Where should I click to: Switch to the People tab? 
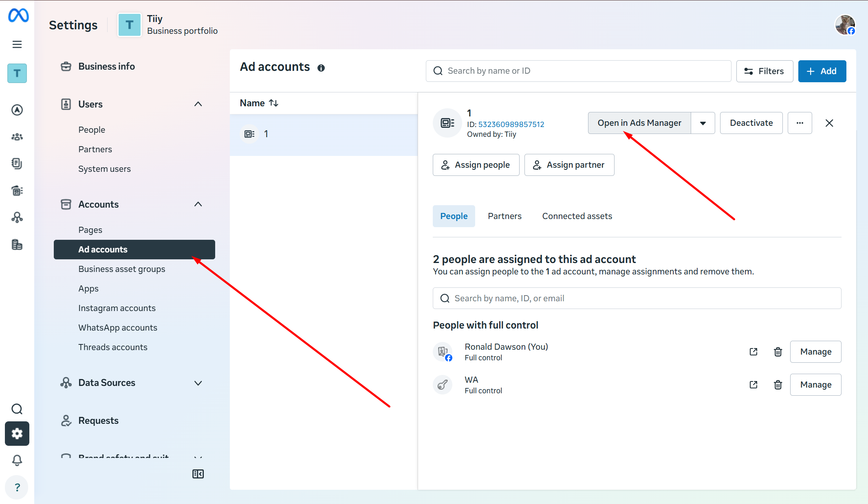point(454,216)
